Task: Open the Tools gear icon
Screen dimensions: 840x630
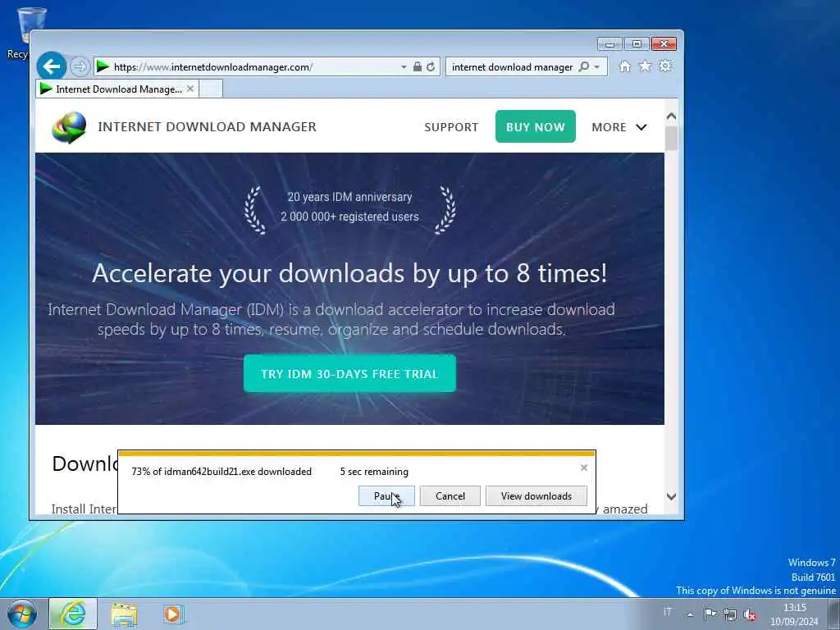Action: pyautogui.click(x=664, y=66)
